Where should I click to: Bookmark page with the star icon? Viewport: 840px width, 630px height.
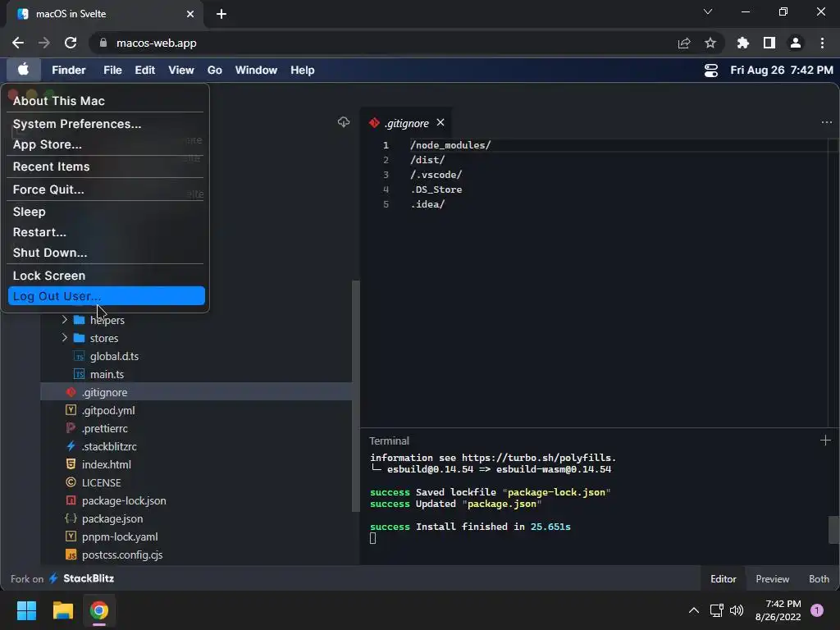[710, 43]
